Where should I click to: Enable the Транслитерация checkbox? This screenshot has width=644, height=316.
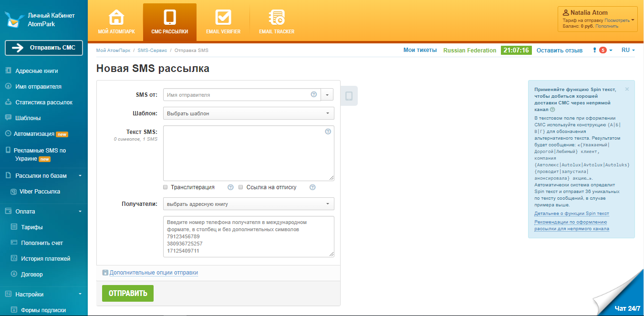tap(165, 187)
